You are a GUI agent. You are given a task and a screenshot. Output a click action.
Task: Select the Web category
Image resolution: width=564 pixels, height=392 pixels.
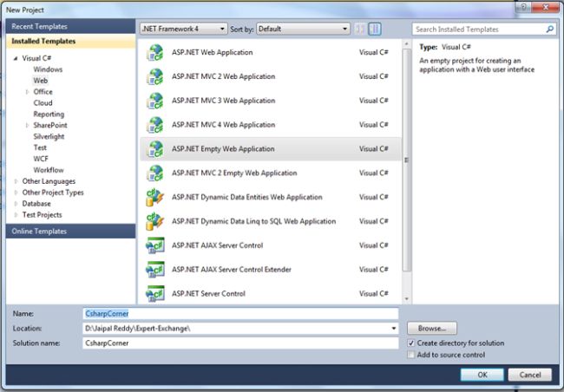click(40, 81)
